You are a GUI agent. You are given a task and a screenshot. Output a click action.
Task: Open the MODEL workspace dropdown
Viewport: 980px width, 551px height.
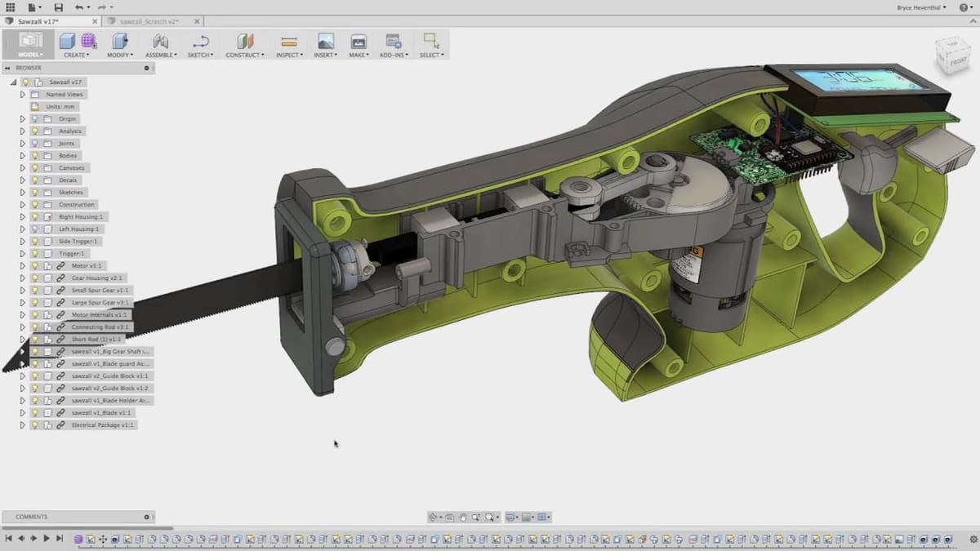[x=30, y=55]
